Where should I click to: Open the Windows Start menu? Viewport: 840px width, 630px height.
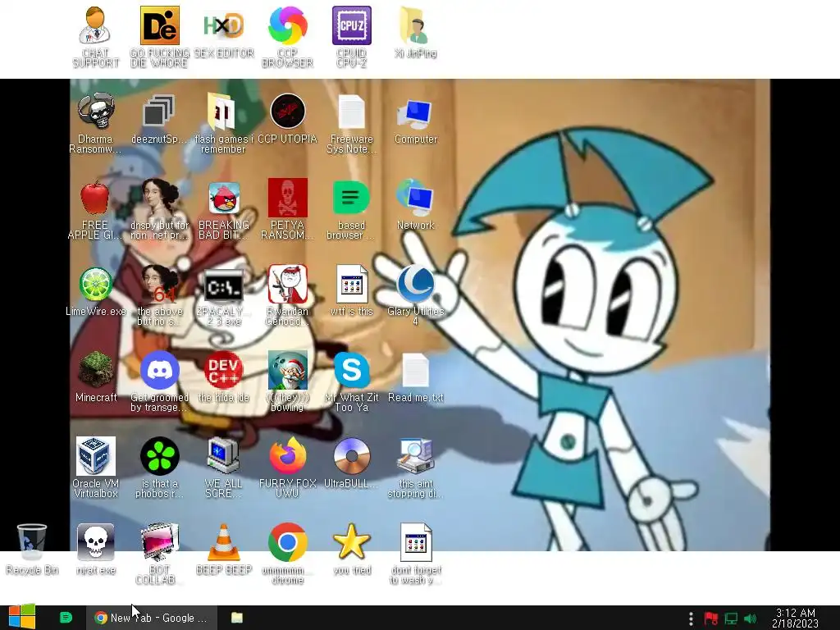coord(22,617)
